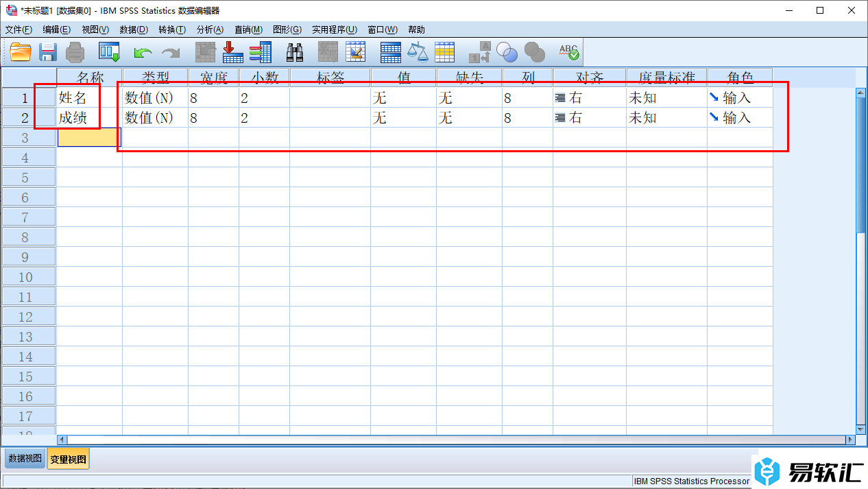Select row header number 1
This screenshot has width=868, height=489.
(x=29, y=98)
